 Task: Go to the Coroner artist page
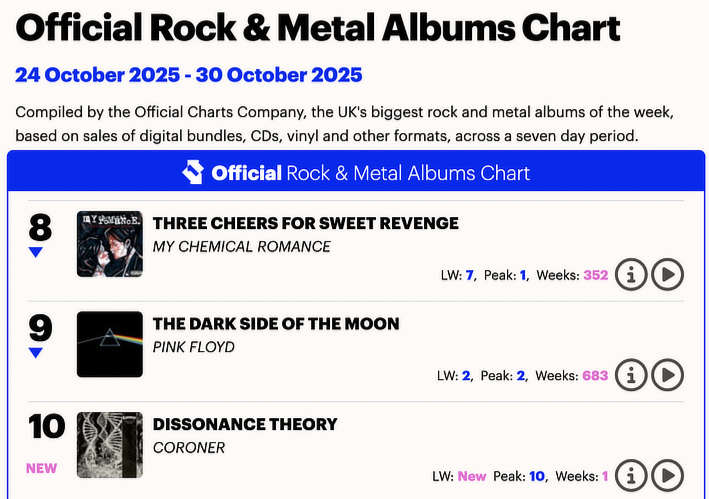coord(187,447)
